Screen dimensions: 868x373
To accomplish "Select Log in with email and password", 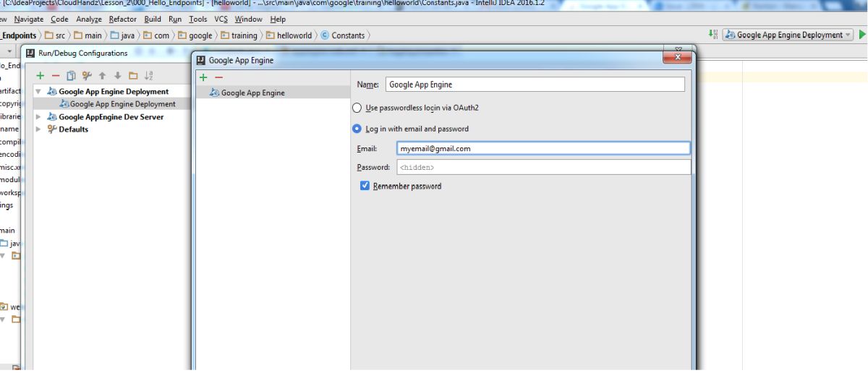I will pyautogui.click(x=357, y=129).
